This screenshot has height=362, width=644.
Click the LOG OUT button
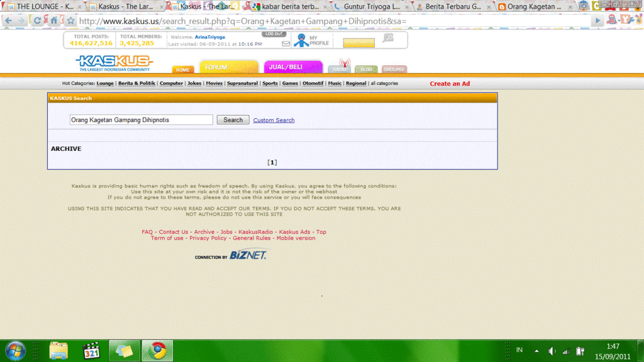click(x=274, y=34)
